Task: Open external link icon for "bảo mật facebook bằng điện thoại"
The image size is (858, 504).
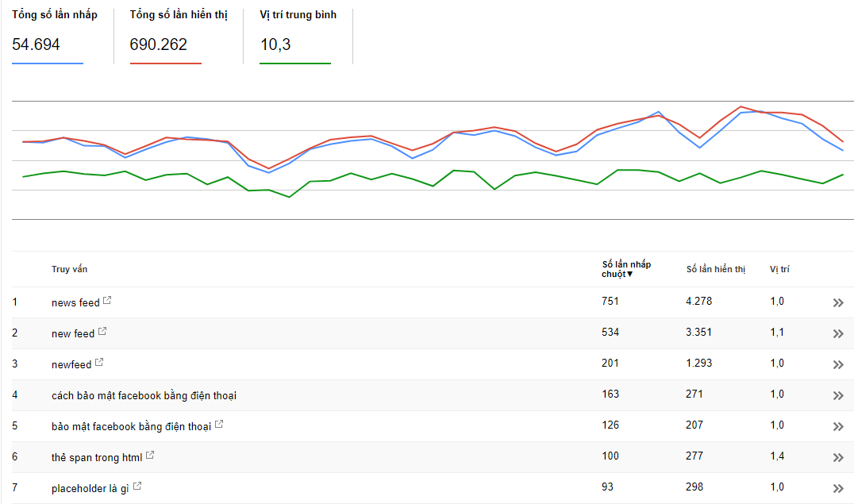Action: click(219, 425)
